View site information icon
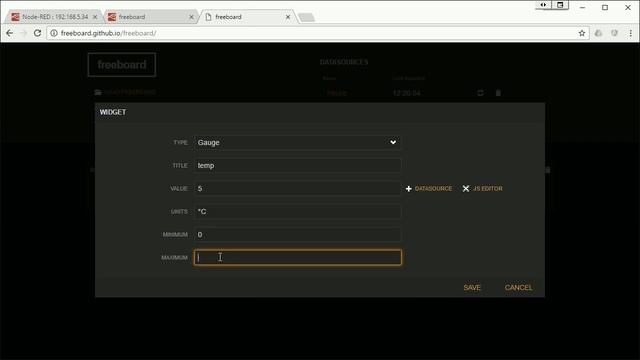The image size is (640, 360). (54, 33)
